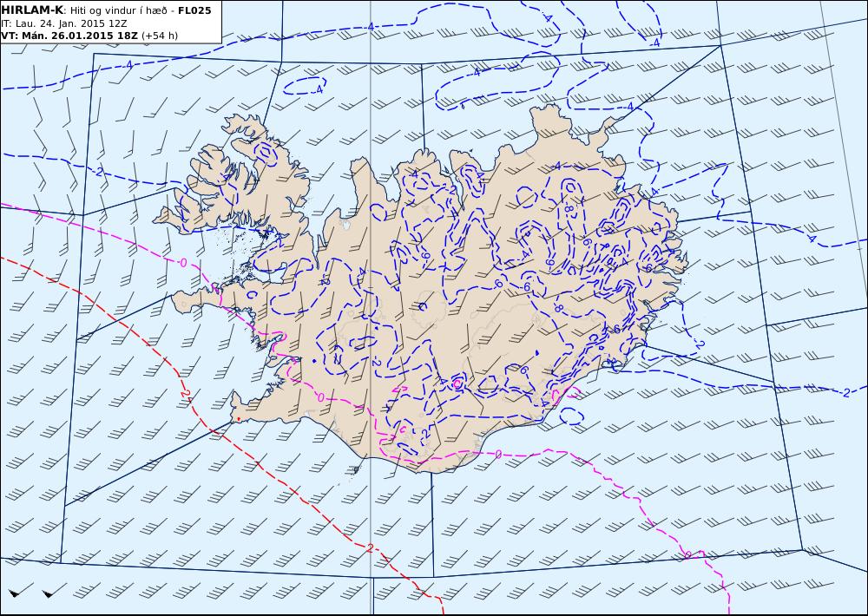The image size is (868, 616).
Task: Click the forecast offset '(+54 h)'
Action: click(160, 36)
